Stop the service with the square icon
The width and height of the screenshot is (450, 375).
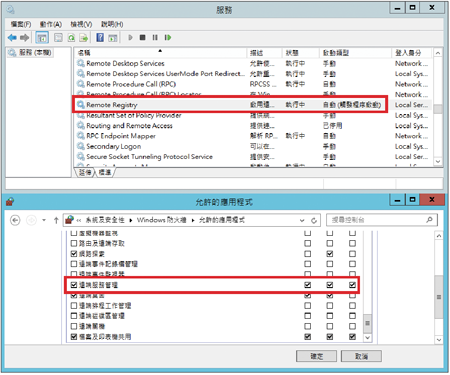tap(143, 37)
